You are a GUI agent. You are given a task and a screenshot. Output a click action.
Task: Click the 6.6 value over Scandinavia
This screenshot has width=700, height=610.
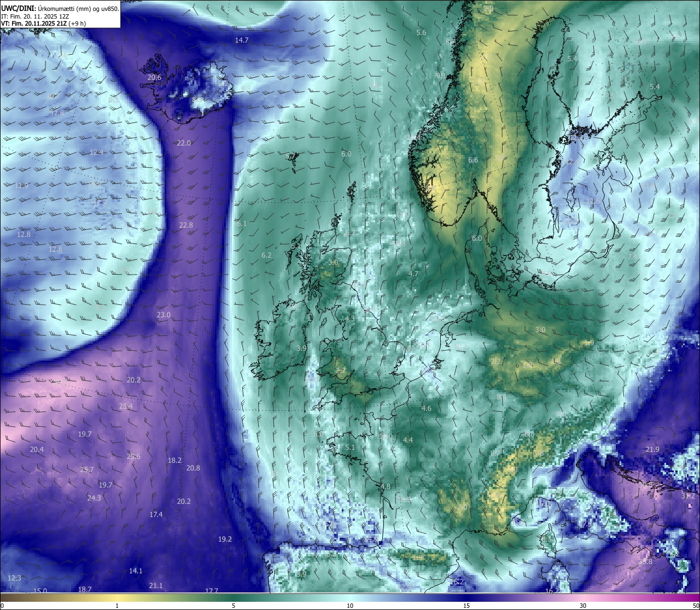click(x=474, y=160)
